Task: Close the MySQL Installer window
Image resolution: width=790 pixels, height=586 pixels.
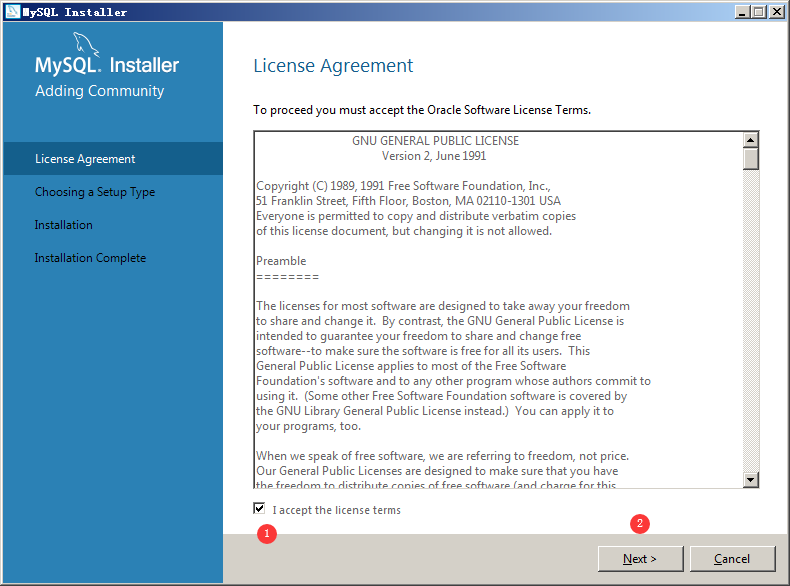Action: point(777,12)
